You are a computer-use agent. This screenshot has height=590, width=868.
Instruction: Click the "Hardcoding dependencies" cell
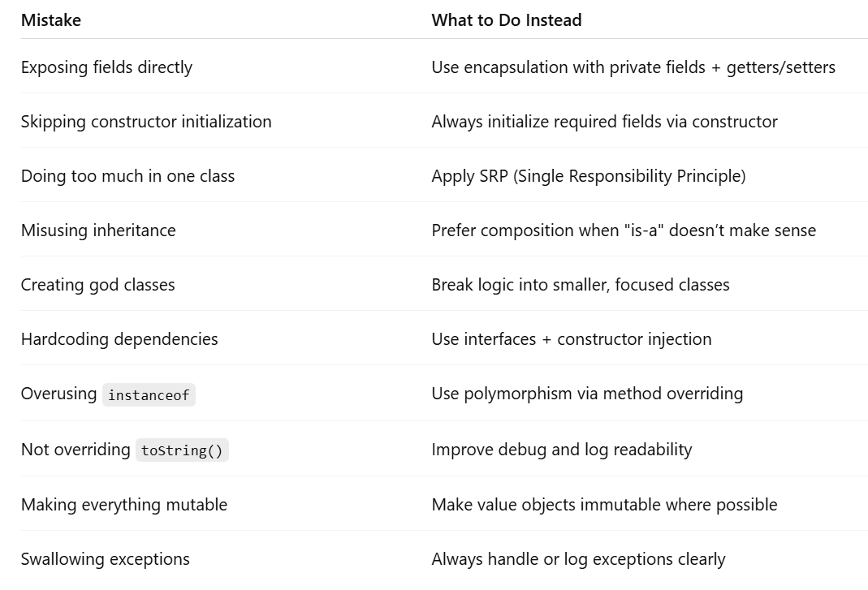tap(119, 339)
